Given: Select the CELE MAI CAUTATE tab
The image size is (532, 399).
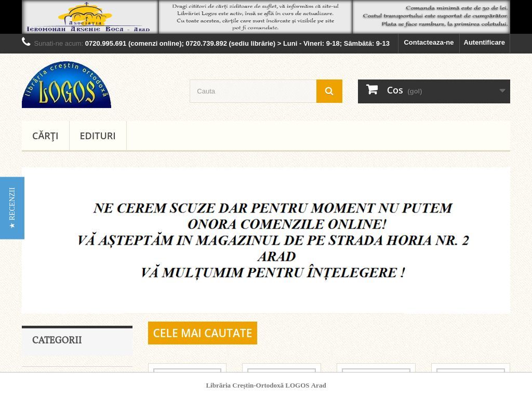Looking at the screenshot, I should (x=203, y=333).
